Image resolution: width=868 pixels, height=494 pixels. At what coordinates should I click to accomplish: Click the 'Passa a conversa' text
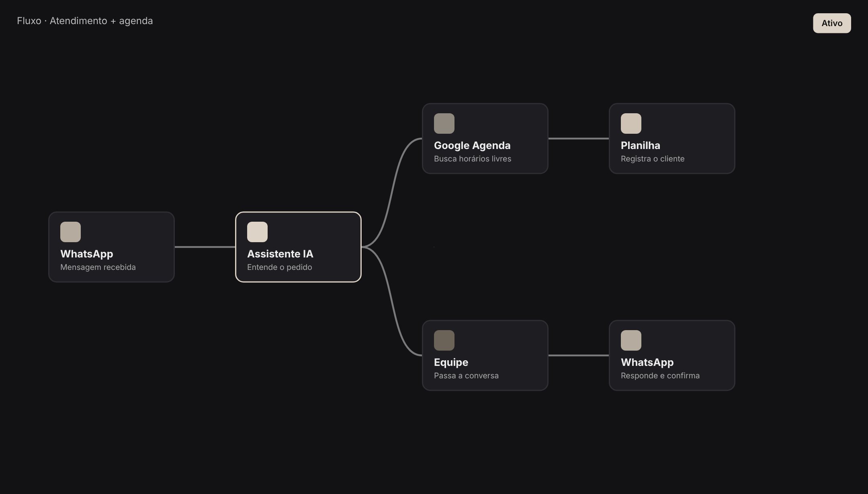466,376
